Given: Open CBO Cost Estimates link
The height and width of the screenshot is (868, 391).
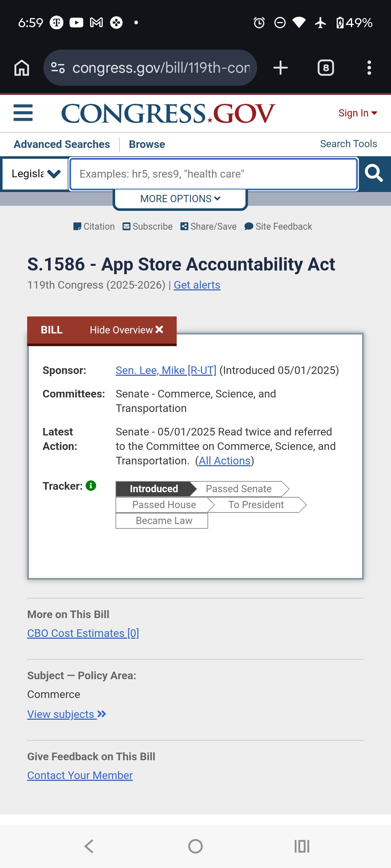Looking at the screenshot, I should click(83, 633).
